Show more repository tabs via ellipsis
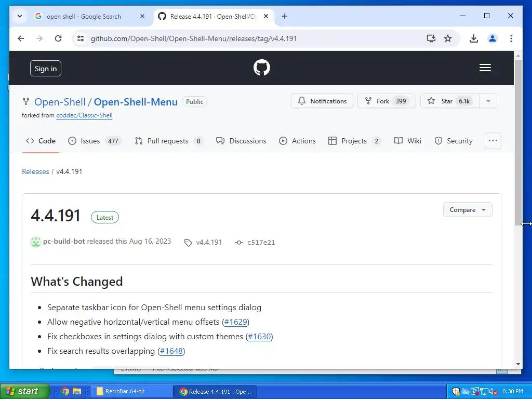 pyautogui.click(x=493, y=141)
